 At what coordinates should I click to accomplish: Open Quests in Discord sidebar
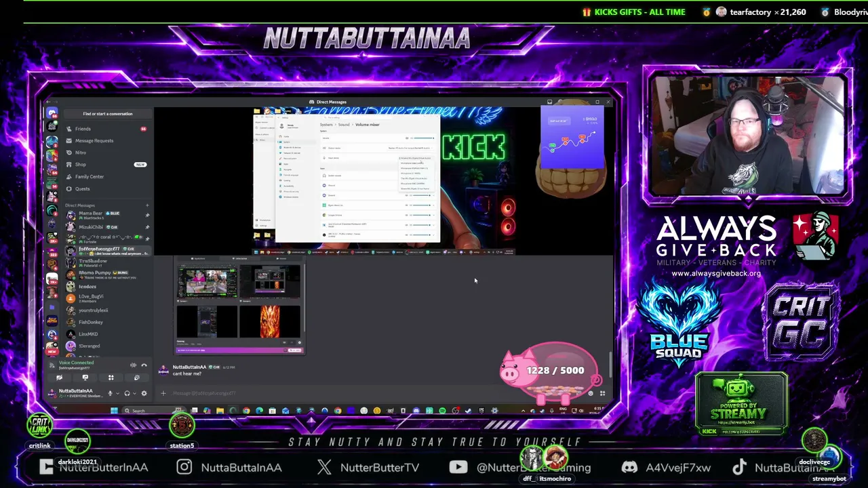[107, 189]
